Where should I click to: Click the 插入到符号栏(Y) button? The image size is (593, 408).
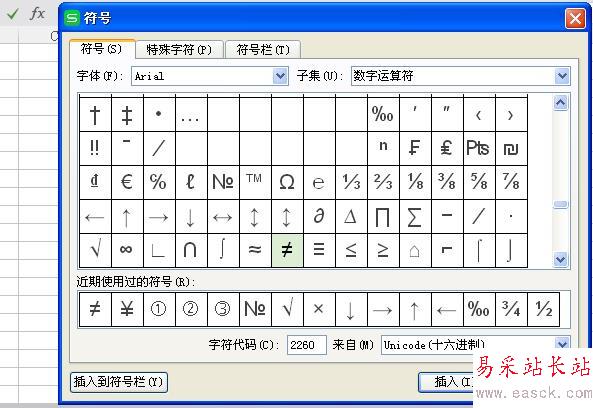coord(119,382)
